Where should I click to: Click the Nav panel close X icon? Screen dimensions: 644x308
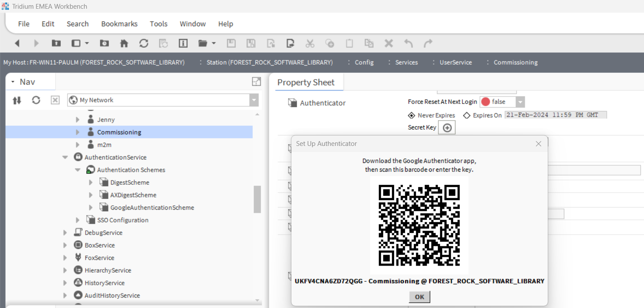click(x=55, y=100)
